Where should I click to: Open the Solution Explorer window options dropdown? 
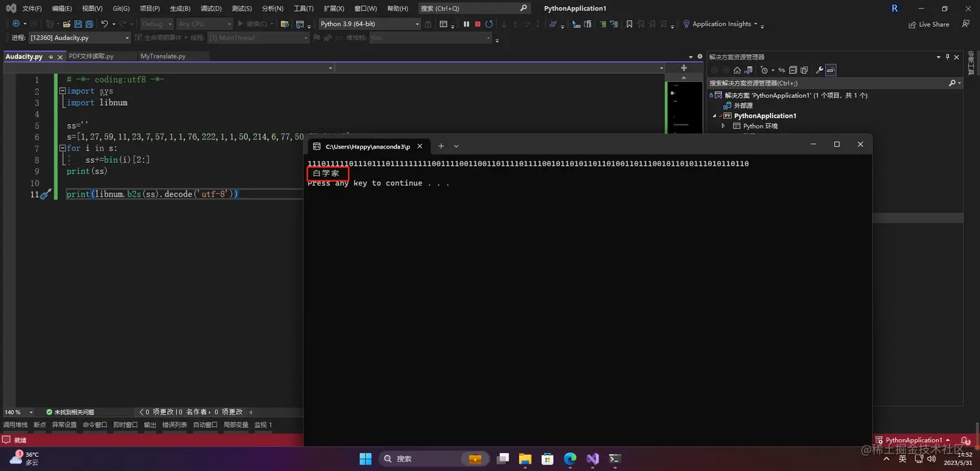tap(939, 56)
